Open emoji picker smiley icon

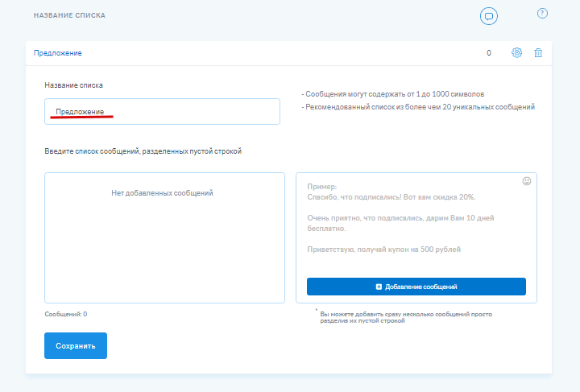(527, 181)
